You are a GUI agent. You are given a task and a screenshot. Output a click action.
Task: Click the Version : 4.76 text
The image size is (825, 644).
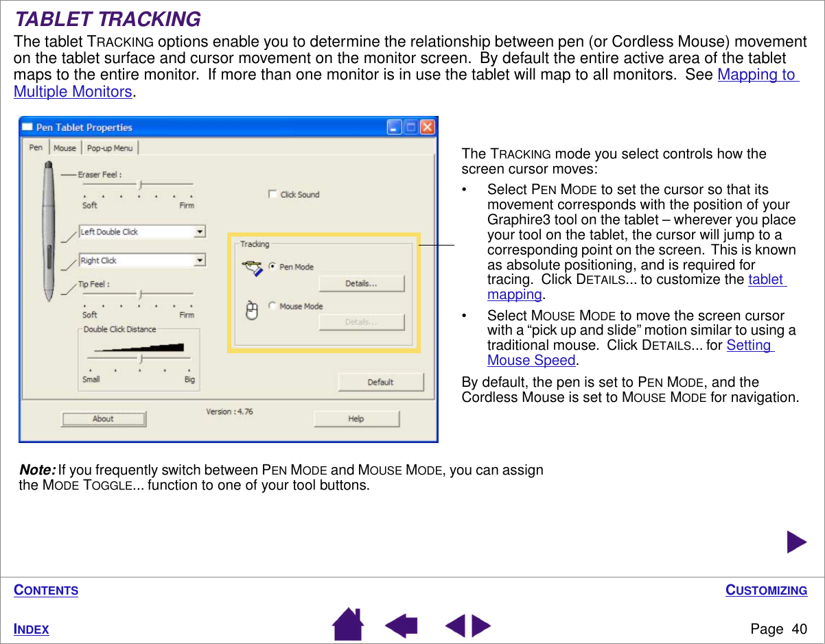[x=229, y=412]
